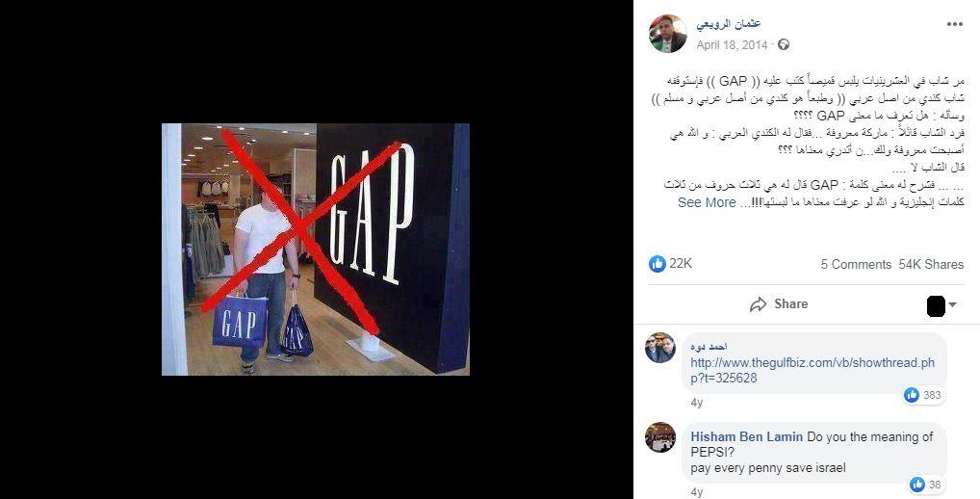Screen dimensions: 980x499
Task: Open the thegulfbiz.com thread link
Action: tap(812, 370)
